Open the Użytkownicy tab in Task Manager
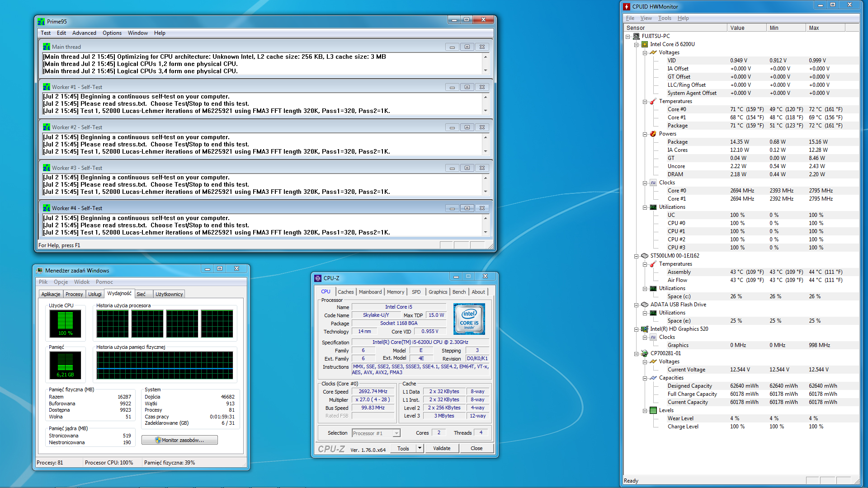This screenshot has width=868, height=488. point(169,294)
